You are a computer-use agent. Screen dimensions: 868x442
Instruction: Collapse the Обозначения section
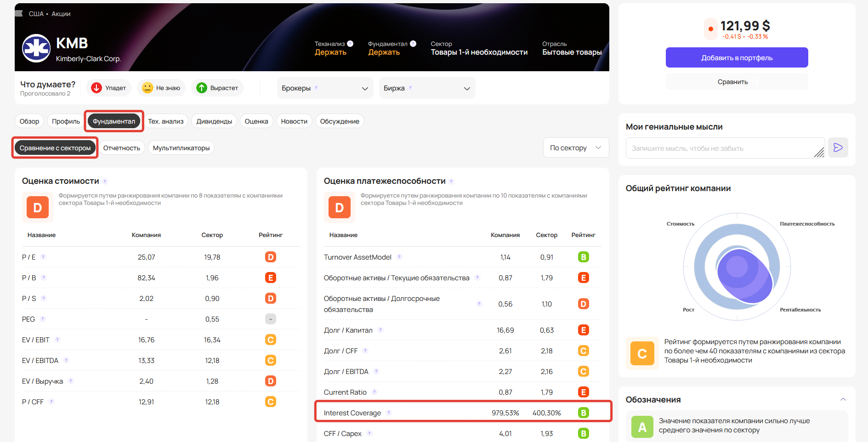(843, 399)
